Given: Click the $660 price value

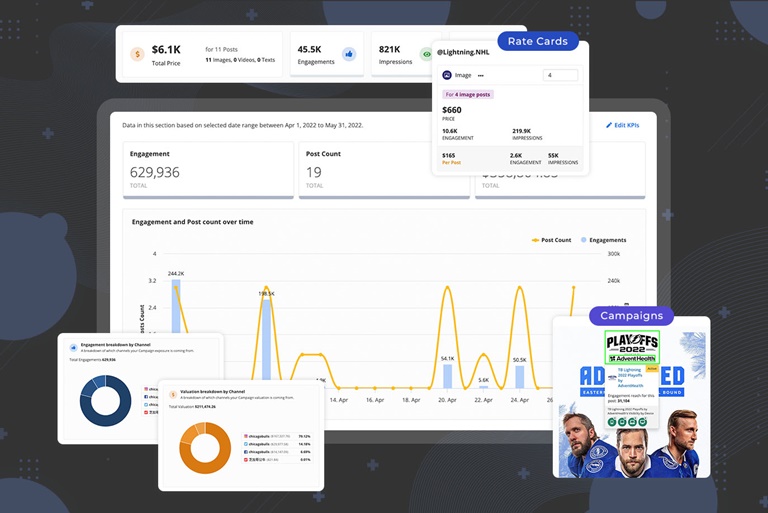Looking at the screenshot, I should [452, 110].
